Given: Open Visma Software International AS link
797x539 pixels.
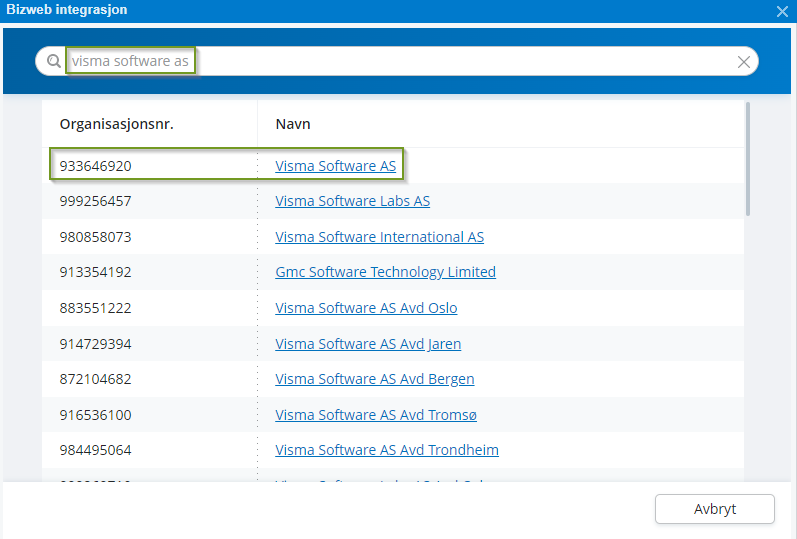Looking at the screenshot, I should (x=379, y=237).
